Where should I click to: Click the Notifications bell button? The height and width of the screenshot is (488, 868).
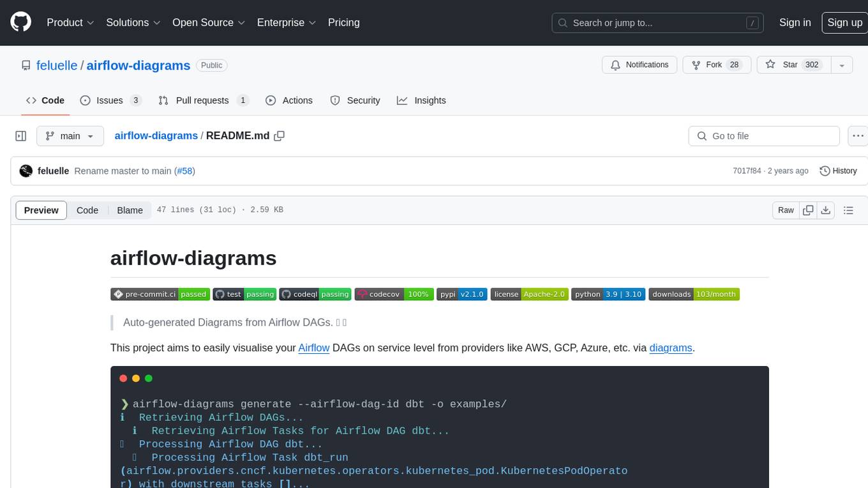(x=640, y=65)
